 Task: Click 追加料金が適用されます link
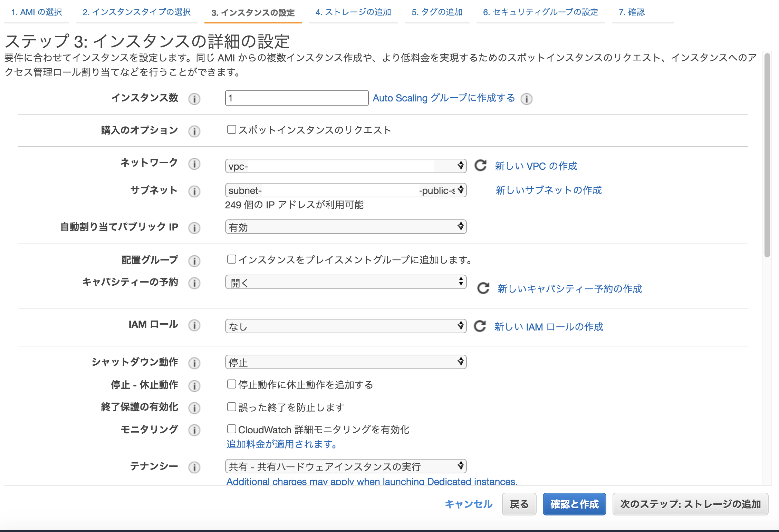[282, 444]
